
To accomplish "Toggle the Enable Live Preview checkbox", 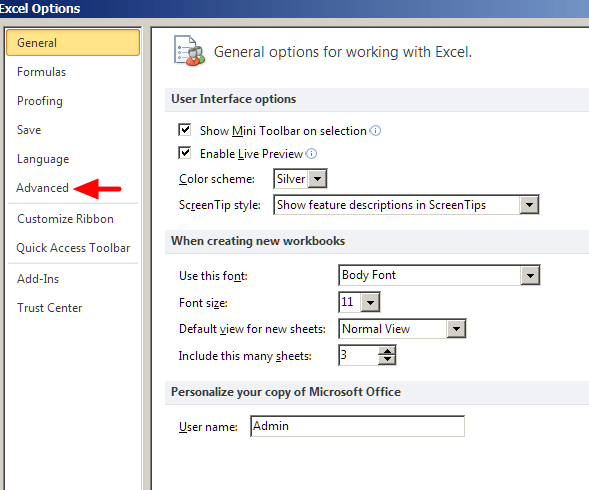I will 184,153.
